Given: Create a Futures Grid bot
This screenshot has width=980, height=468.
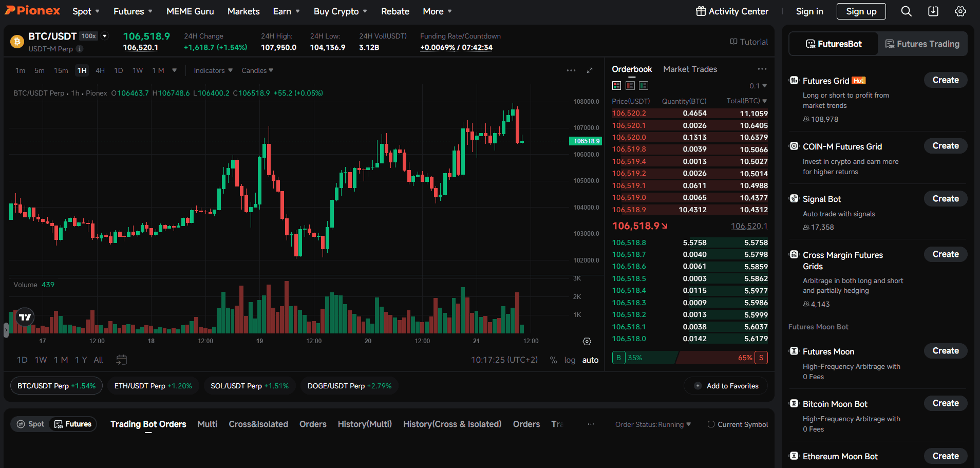Looking at the screenshot, I should pos(945,80).
